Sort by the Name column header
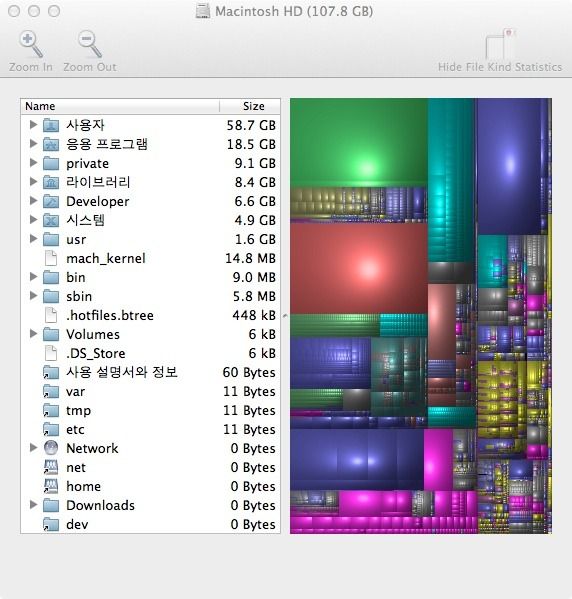Screen dimensions: 572x599 click(120, 106)
